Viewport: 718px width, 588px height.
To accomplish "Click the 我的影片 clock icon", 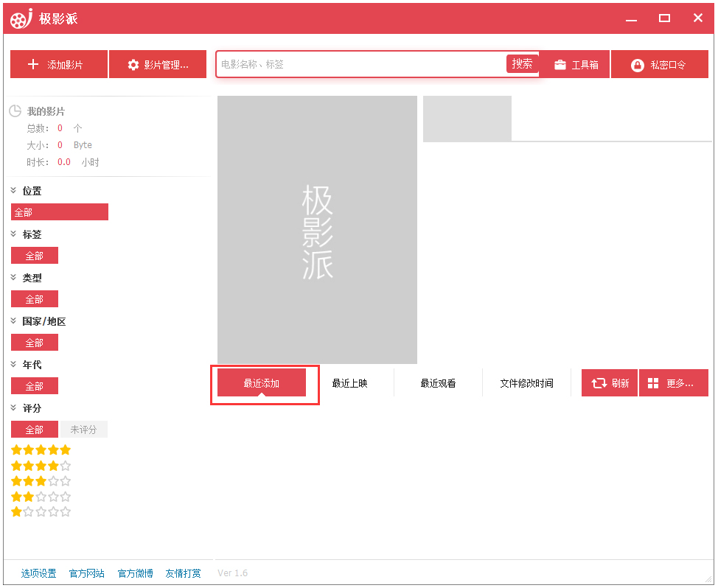I will click(x=16, y=111).
